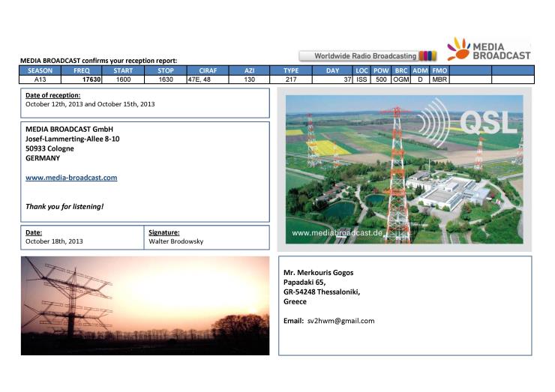This screenshot has height=392, width=555.
Task: Click the Greece line in recipient box
Action: (295, 301)
